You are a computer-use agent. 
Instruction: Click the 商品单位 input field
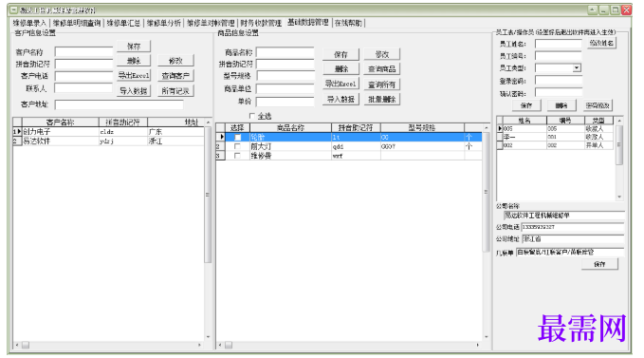click(x=285, y=88)
